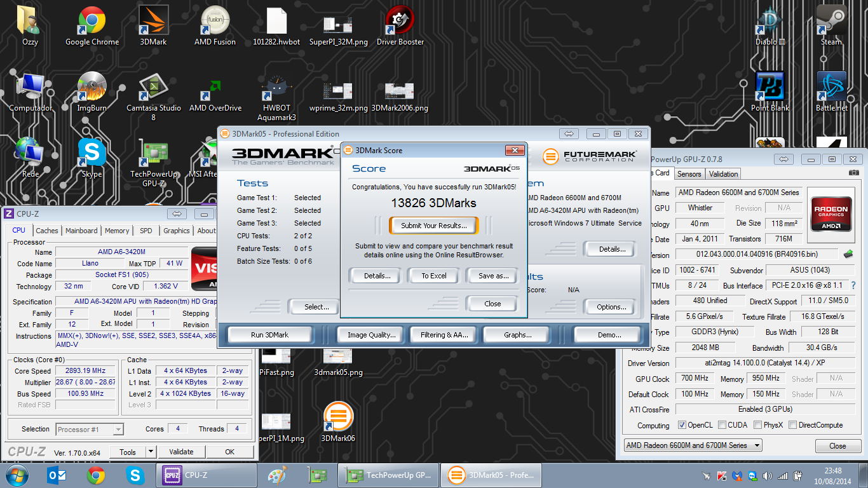
Task: Click TeamViewer tray icon
Action: (x=752, y=475)
